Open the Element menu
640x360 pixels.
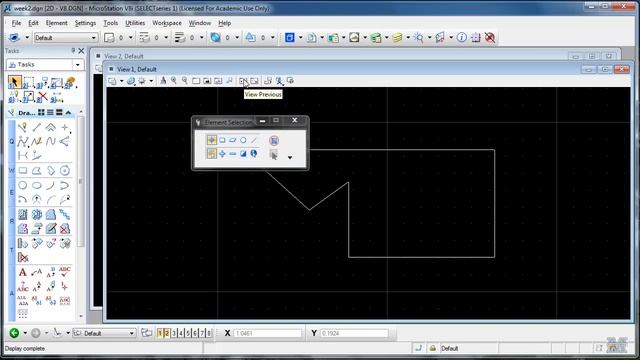pyautogui.click(x=56, y=23)
